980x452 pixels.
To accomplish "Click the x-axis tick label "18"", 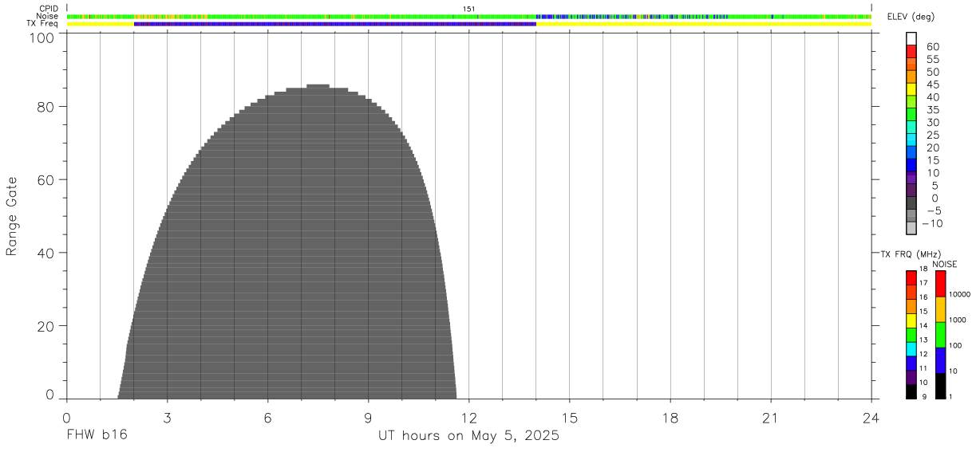I will pyautogui.click(x=670, y=417).
